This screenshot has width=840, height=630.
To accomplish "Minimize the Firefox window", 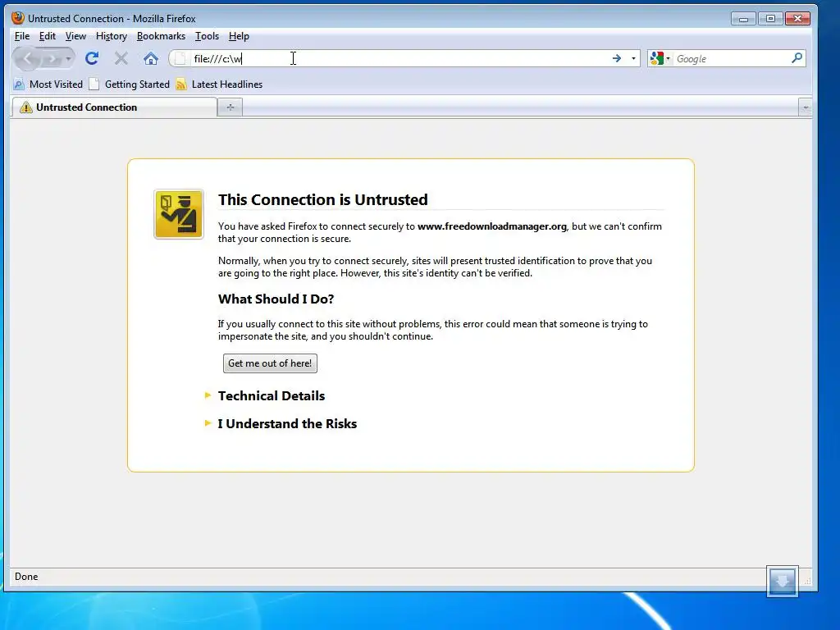I will pos(743,19).
